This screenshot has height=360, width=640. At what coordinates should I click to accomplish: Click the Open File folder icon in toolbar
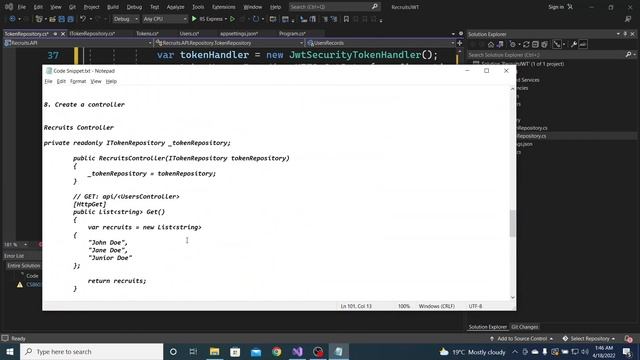tap(52, 19)
